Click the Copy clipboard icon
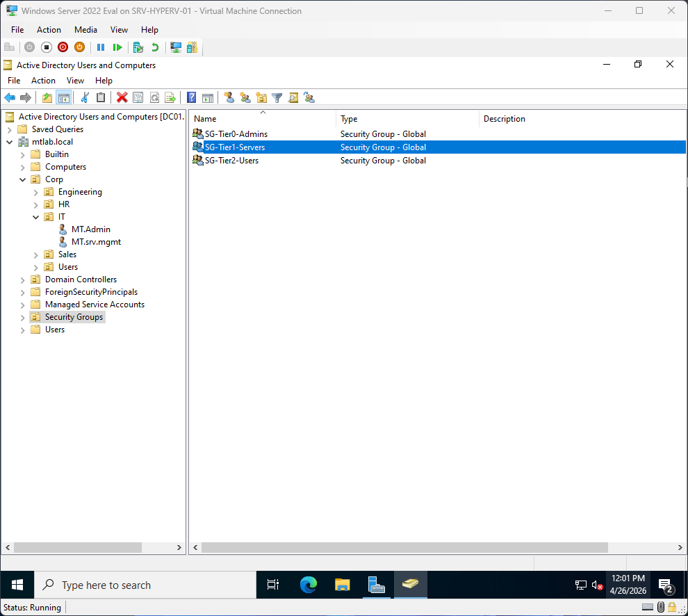Viewport: 688px width, 616px height. point(101,97)
